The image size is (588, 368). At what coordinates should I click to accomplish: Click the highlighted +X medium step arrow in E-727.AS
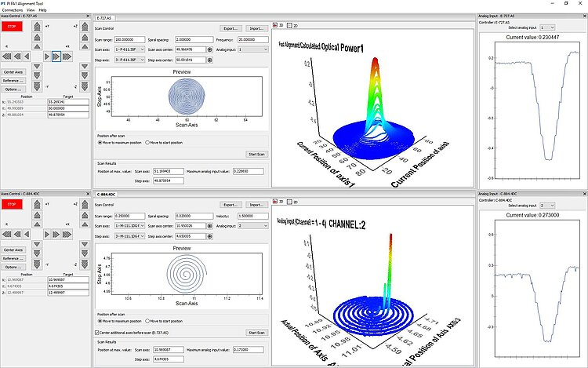56,56
